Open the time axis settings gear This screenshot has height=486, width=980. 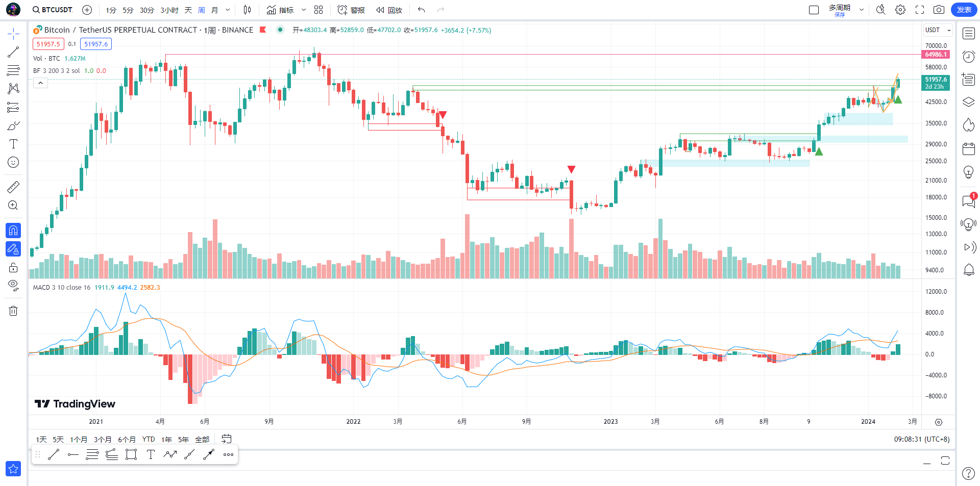click(939, 422)
